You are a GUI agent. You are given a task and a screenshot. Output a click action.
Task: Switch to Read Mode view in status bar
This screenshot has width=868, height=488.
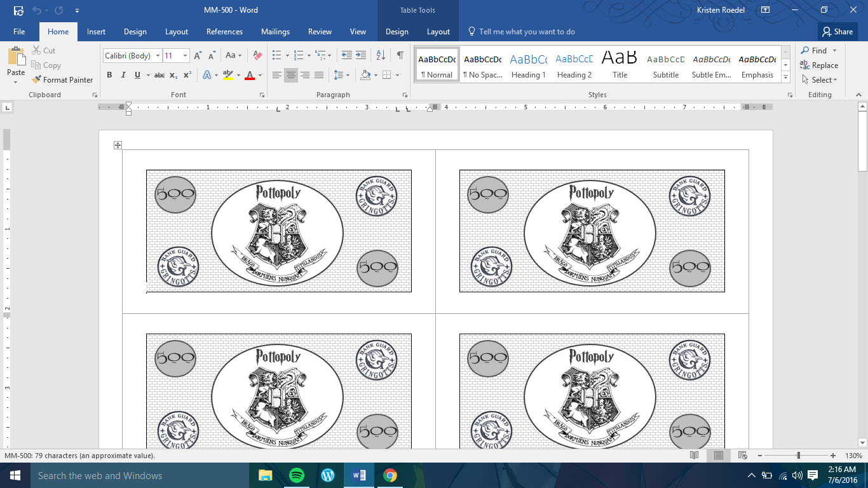click(x=694, y=456)
